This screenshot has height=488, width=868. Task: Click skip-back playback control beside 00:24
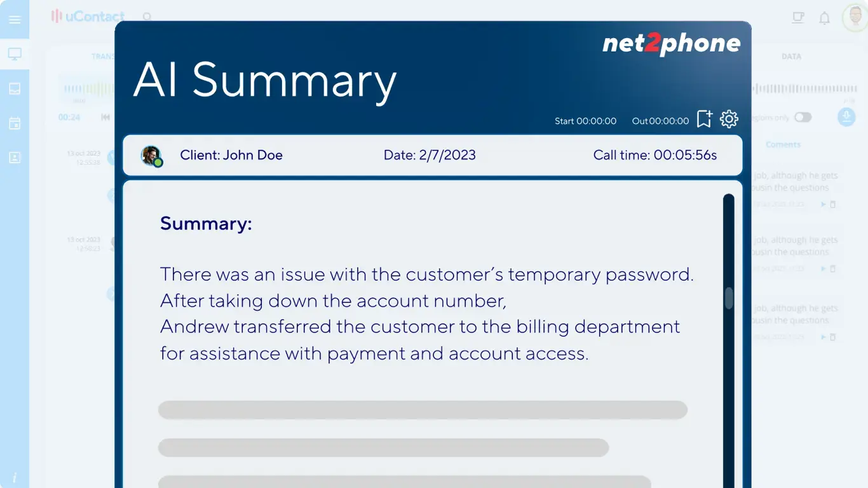pos(105,118)
